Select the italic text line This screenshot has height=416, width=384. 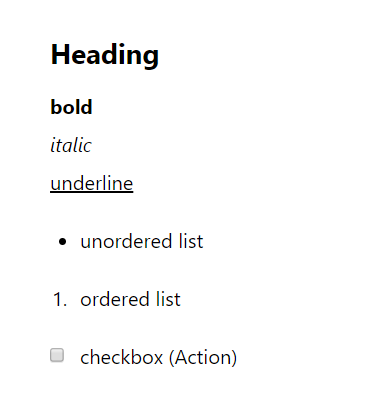click(x=71, y=145)
